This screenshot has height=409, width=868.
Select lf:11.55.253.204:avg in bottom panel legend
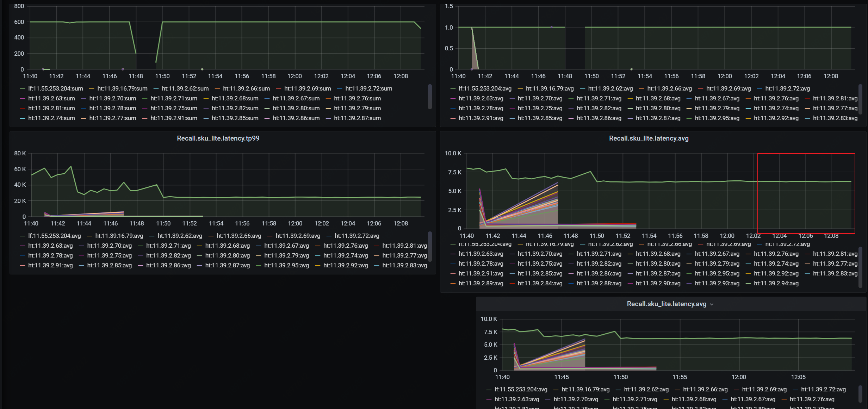[521, 389]
